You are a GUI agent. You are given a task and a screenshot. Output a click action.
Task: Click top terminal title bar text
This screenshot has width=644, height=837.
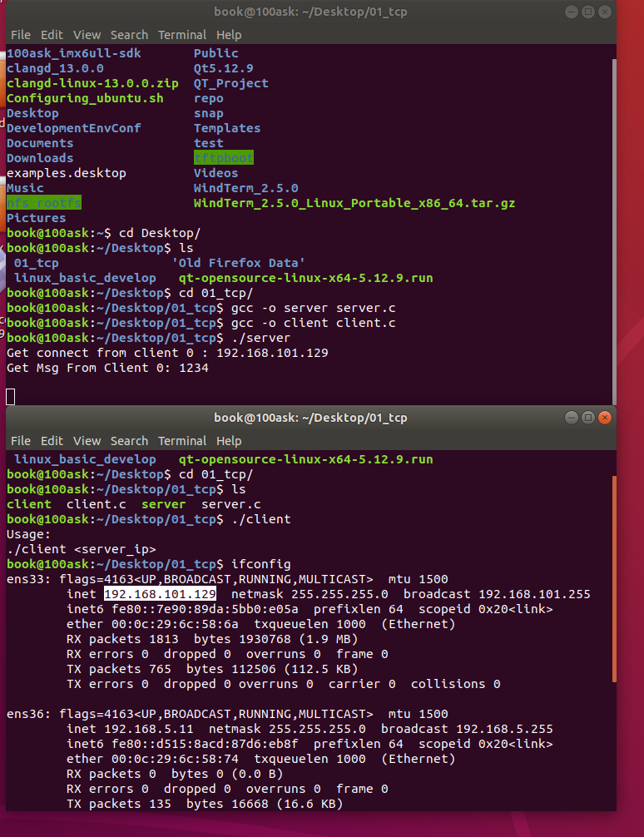click(x=311, y=12)
